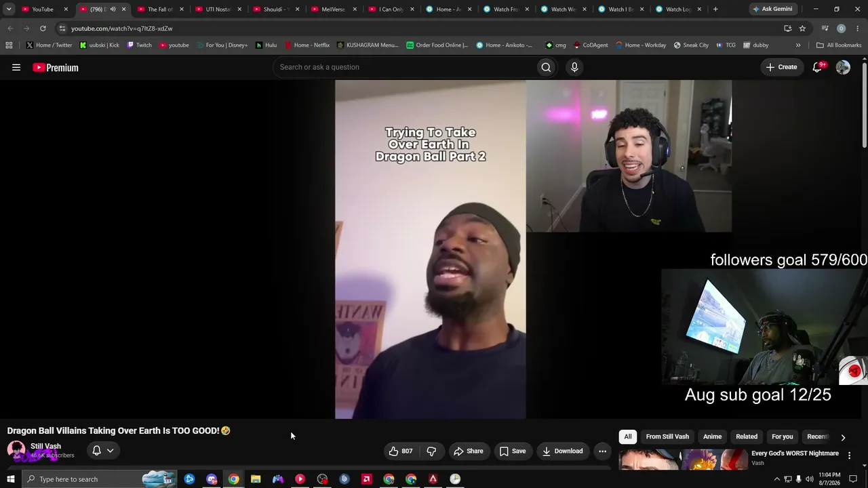Viewport: 868px width, 488px height.
Task: Open taskbar volume control
Action: coord(810,479)
